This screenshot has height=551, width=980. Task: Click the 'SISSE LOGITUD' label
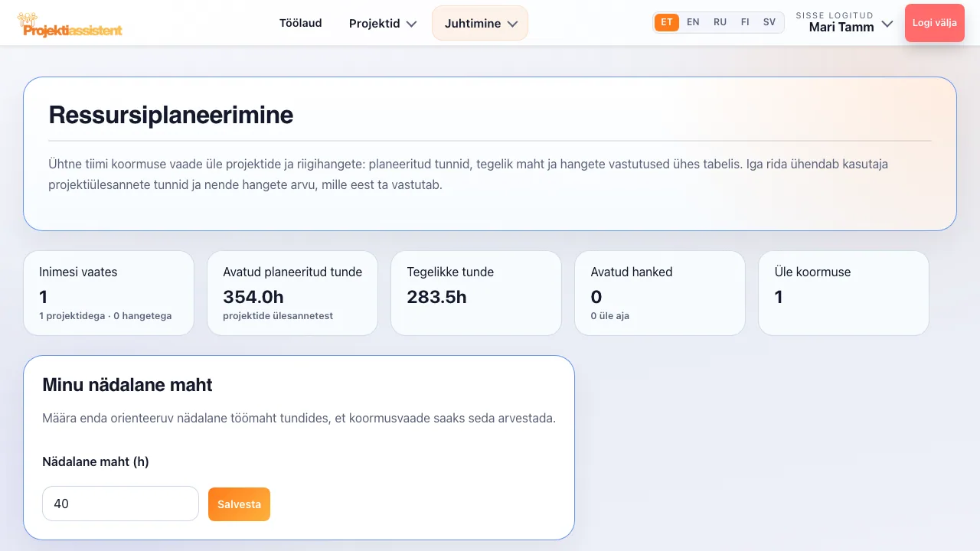point(835,15)
